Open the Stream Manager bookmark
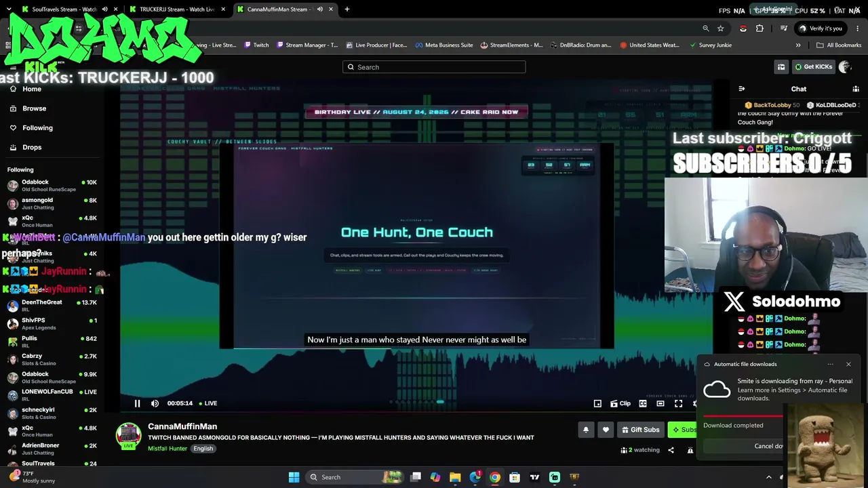 (306, 45)
